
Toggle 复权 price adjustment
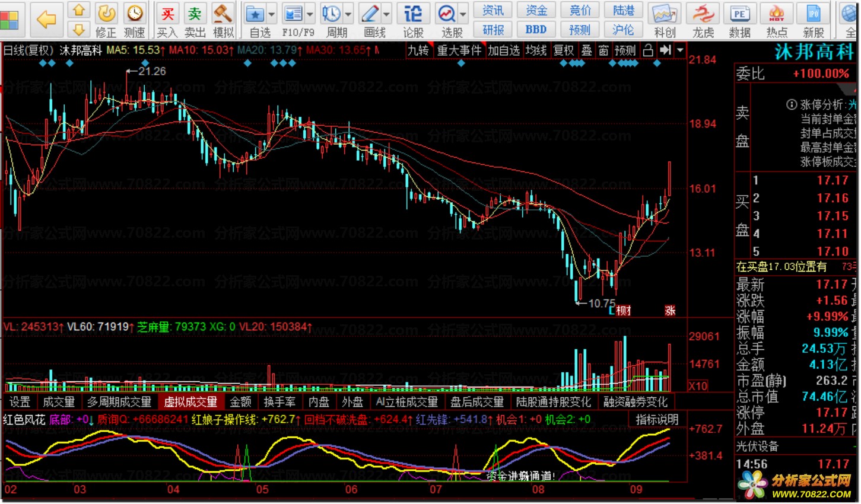[564, 50]
